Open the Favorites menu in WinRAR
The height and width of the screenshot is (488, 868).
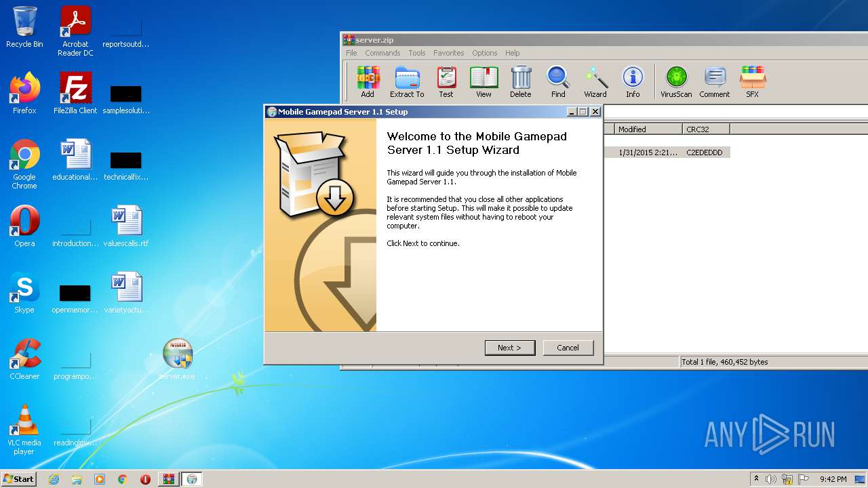(x=449, y=53)
